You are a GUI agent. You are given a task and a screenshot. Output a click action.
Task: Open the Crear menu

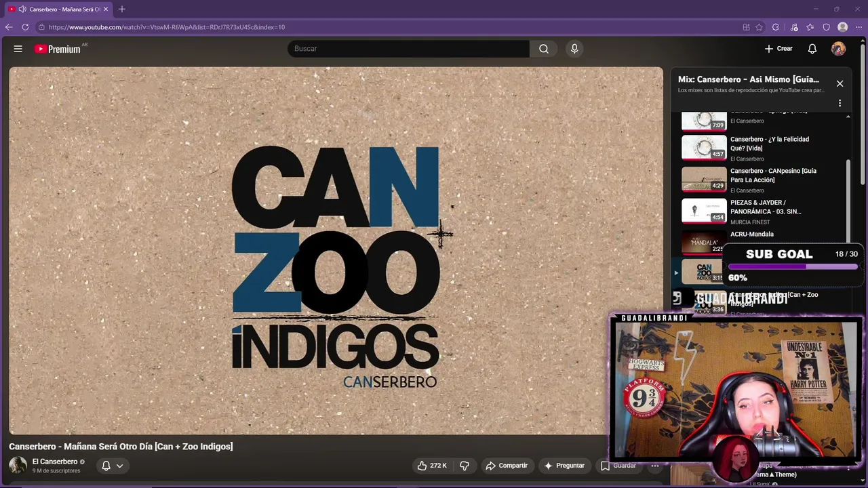(x=778, y=49)
